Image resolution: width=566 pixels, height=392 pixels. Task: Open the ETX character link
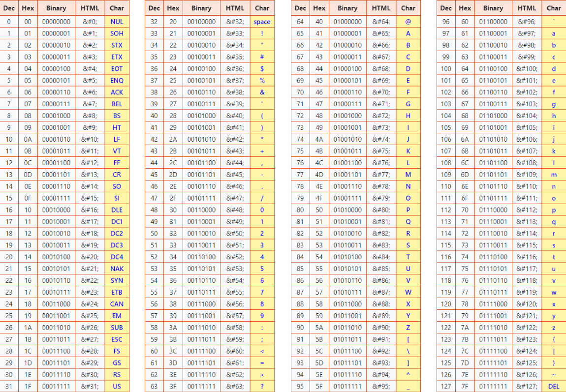(x=117, y=57)
